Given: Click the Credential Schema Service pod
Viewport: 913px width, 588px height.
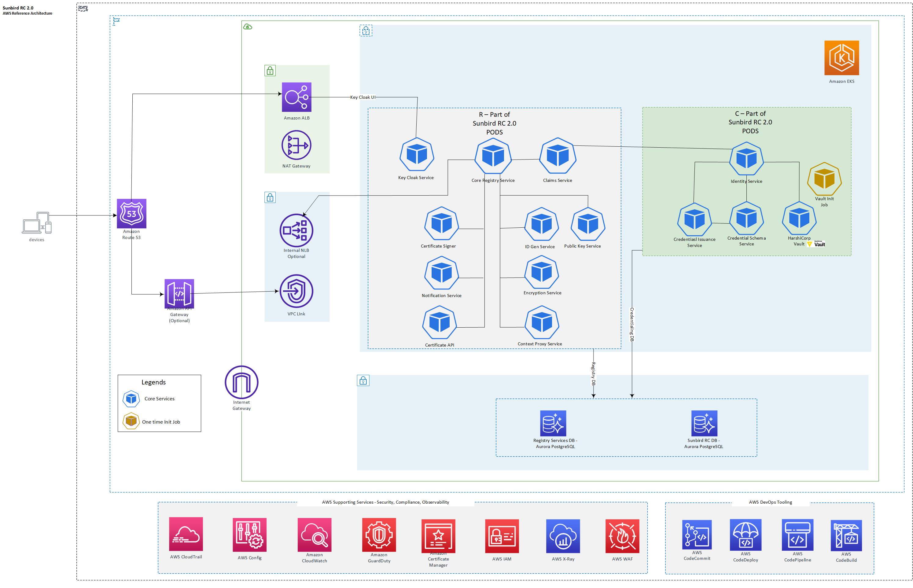Looking at the screenshot, I should click(746, 219).
